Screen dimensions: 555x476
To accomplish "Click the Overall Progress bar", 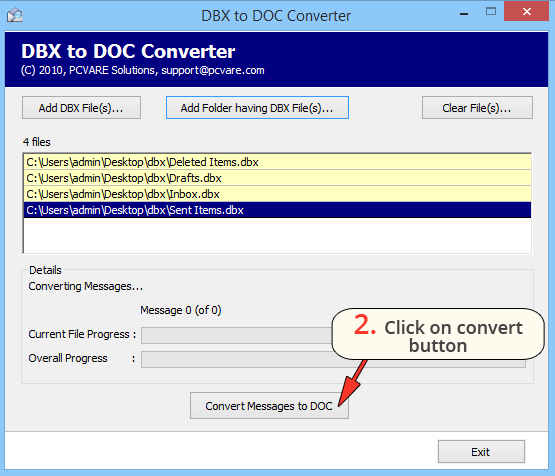I will pyautogui.click(x=333, y=360).
